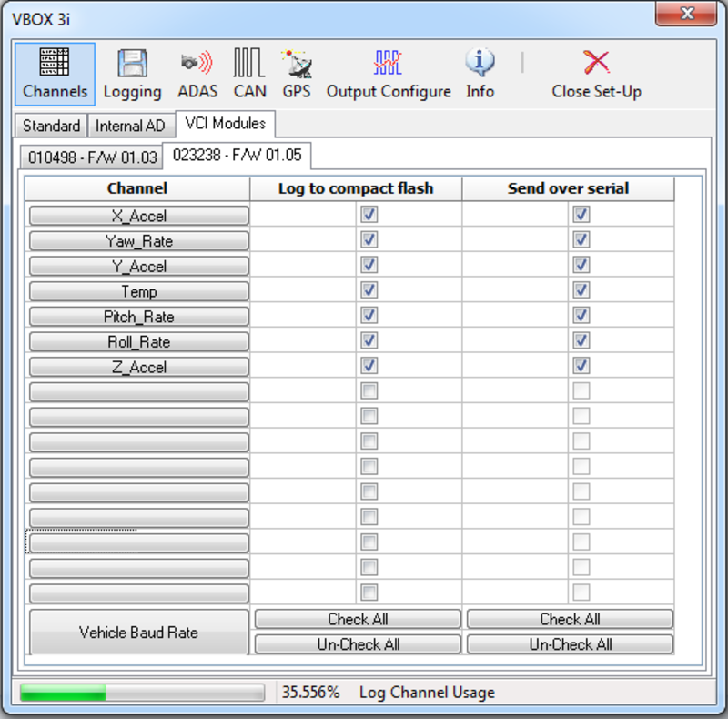Switch to the Standard tab
The width and height of the screenshot is (728, 719).
click(x=51, y=126)
